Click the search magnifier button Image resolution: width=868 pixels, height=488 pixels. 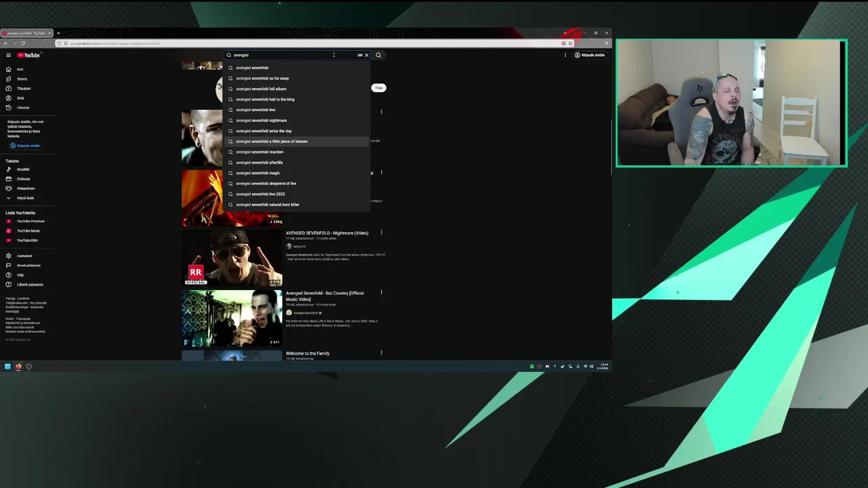point(378,55)
